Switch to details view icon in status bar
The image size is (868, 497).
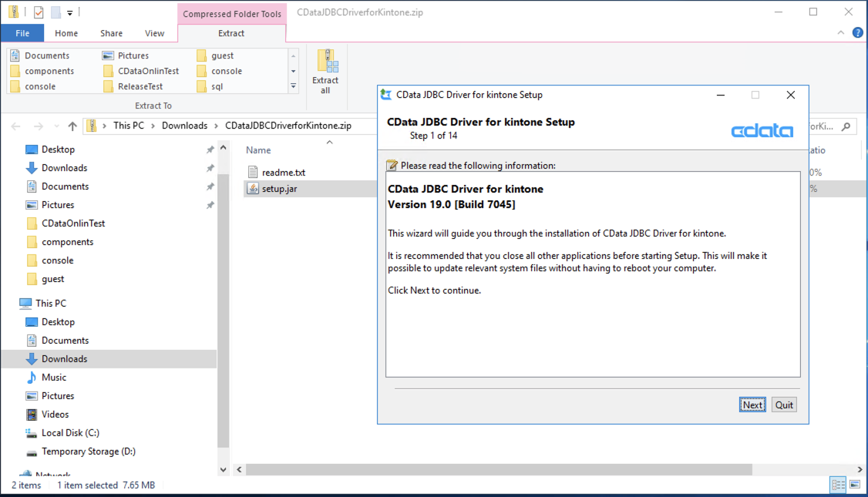point(838,485)
